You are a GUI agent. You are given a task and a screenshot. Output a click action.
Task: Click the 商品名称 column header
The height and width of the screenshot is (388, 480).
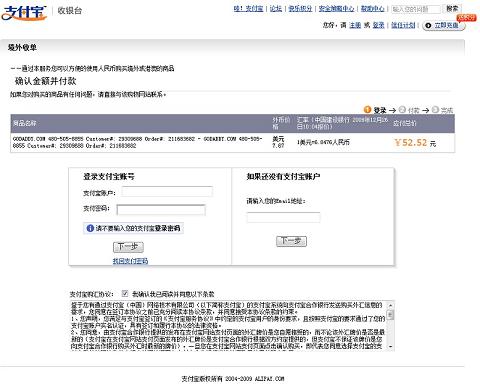pos(24,123)
